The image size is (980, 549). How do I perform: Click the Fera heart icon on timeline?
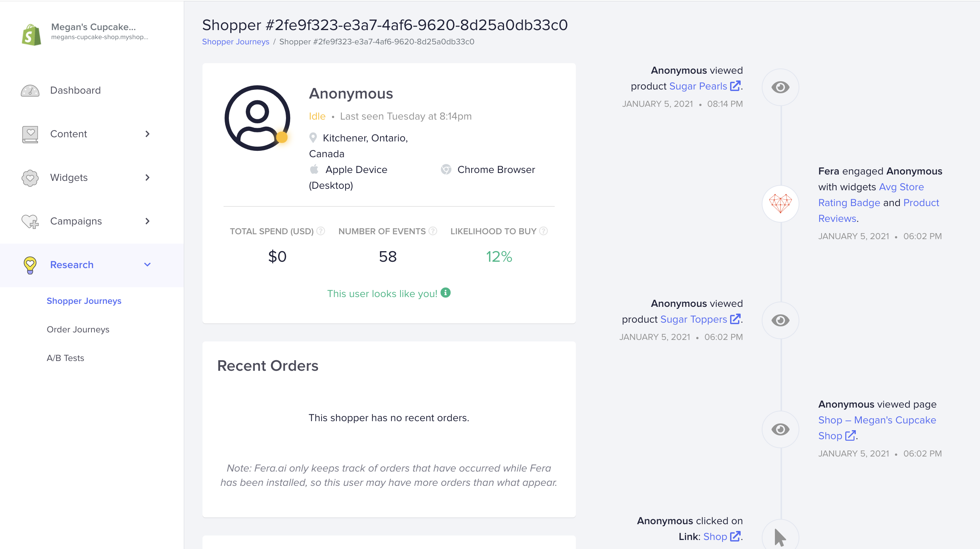pos(780,203)
